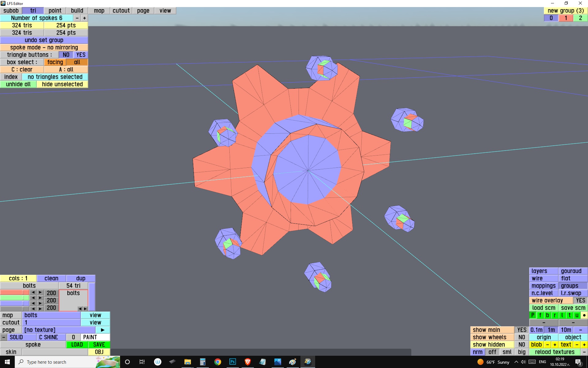Image resolution: width=588 pixels, height=368 pixels.
Task: Click the dot view preset button
Action: pos(584,315)
